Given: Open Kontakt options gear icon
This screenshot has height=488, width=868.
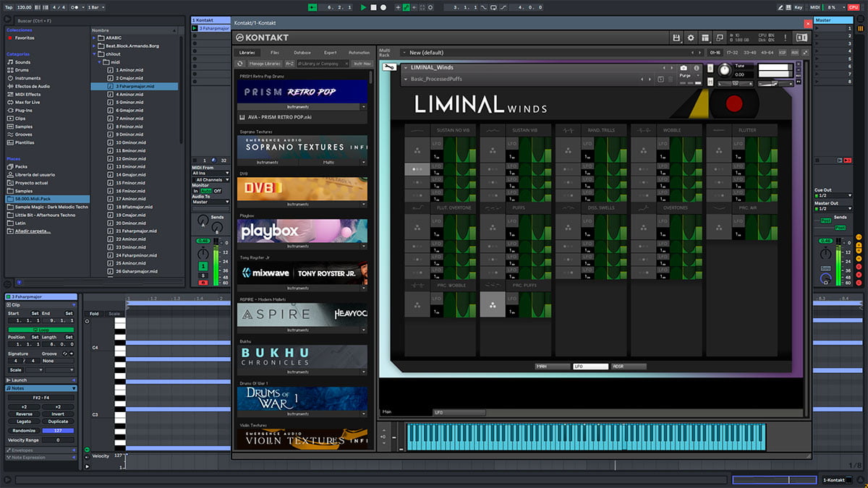Looking at the screenshot, I should pos(691,38).
